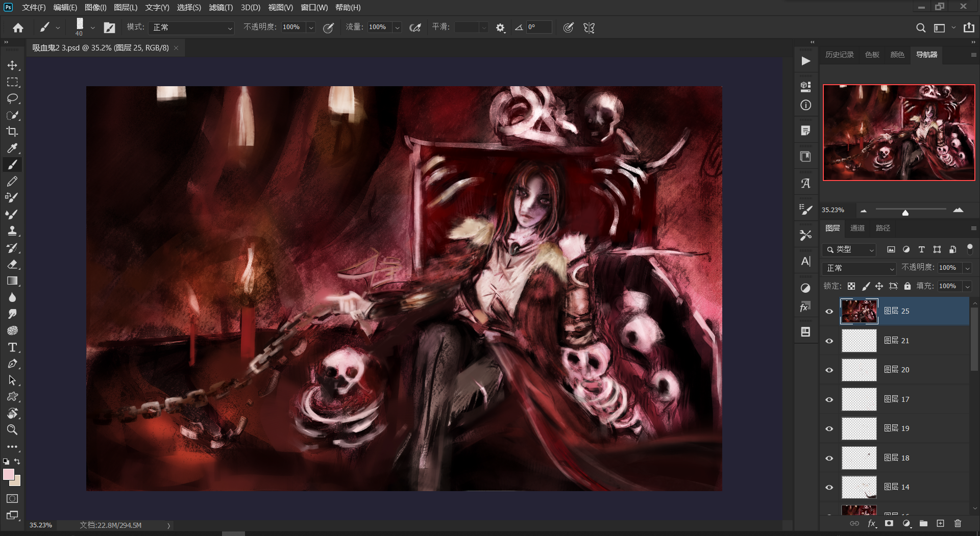Select the Eraser tool
The height and width of the screenshot is (536, 980).
pos(12,264)
